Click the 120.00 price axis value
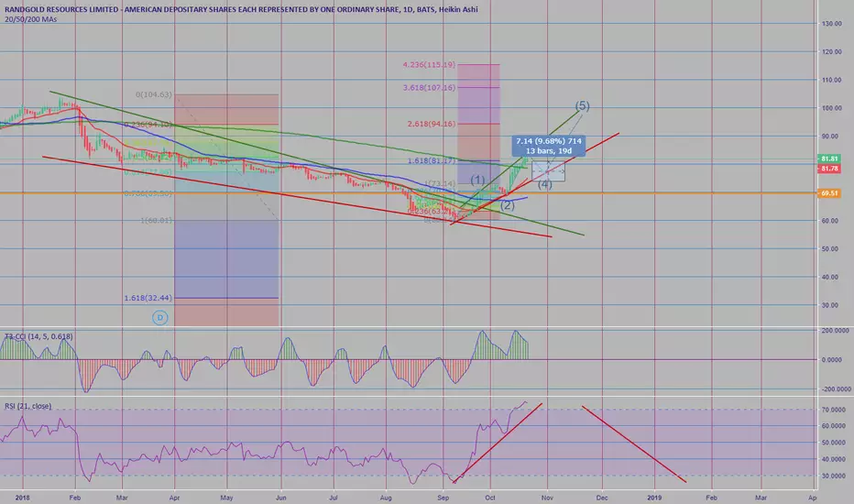This screenshot has width=854, height=504. tap(831, 51)
